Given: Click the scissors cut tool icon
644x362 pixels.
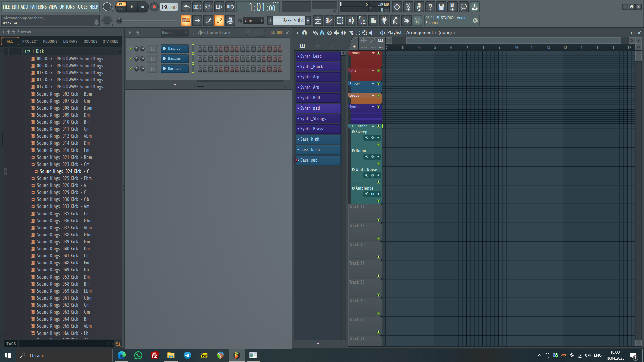Looking at the screenshot, I should pyautogui.click(x=408, y=7).
